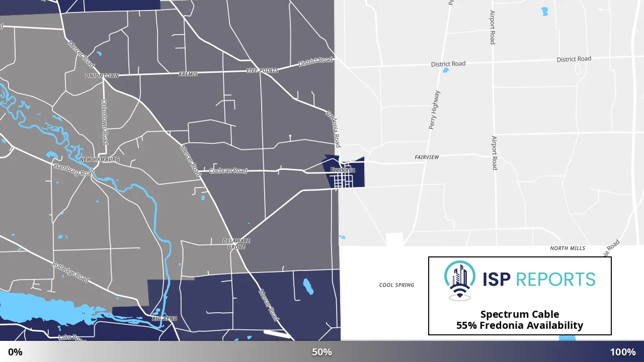Screen dimensions: 644x362
Task: Click the ONIONTOWN place label
Action: [x=102, y=76]
